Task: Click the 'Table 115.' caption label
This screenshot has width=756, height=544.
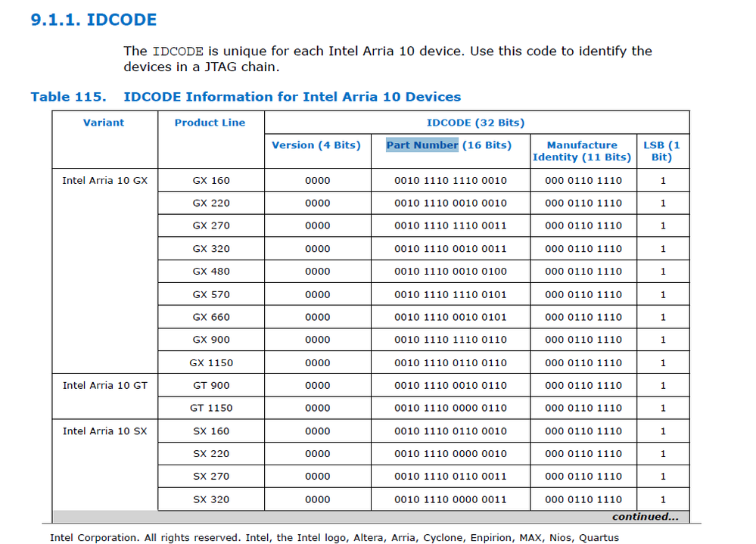Action: click(x=68, y=97)
